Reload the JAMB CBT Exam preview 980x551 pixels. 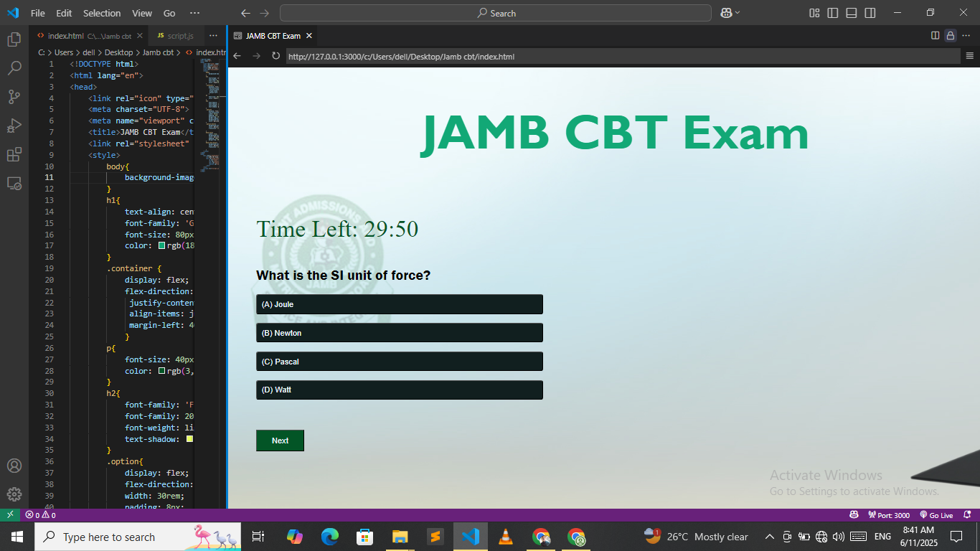click(x=275, y=56)
